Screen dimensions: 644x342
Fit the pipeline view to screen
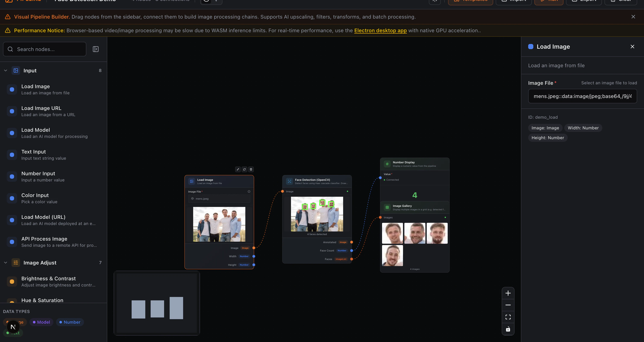pos(508,317)
